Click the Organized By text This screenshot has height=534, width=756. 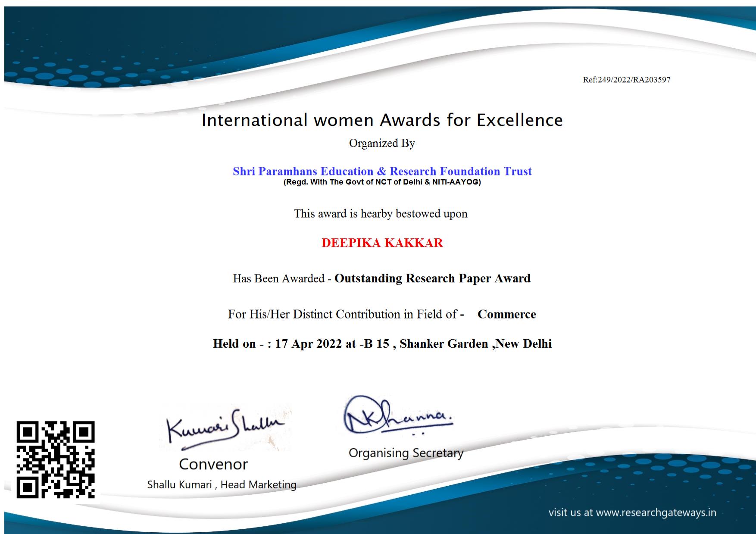pos(382,143)
